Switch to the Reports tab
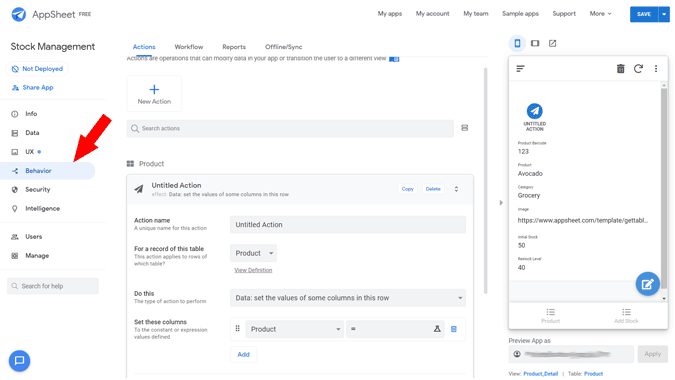 pos(234,47)
